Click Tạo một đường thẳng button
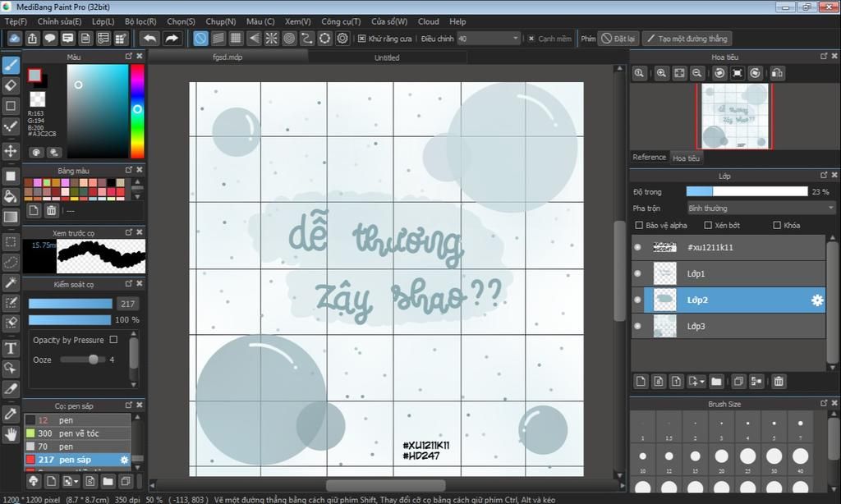This screenshot has width=841, height=504. coord(687,39)
